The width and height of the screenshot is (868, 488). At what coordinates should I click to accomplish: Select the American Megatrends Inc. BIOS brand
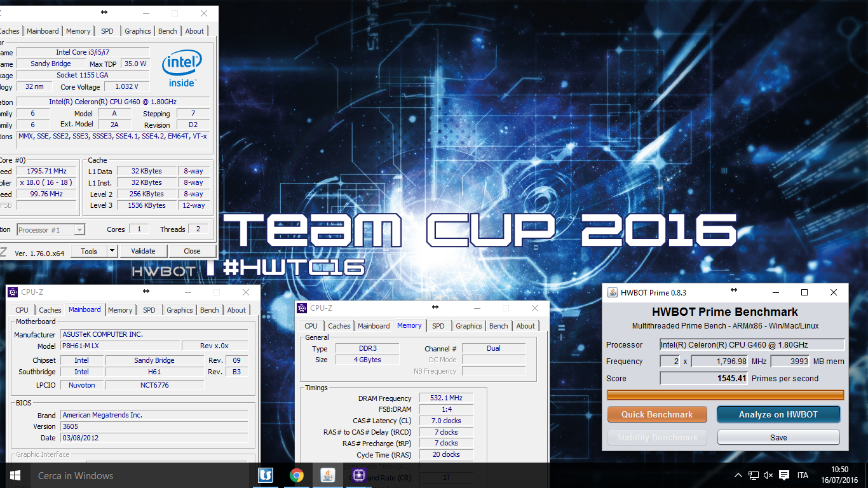[x=154, y=415]
